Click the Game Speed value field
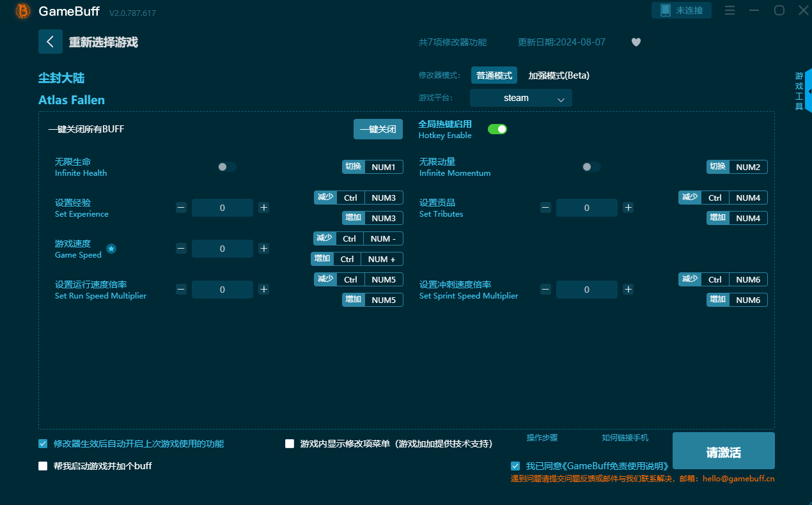812x505 pixels. click(223, 249)
